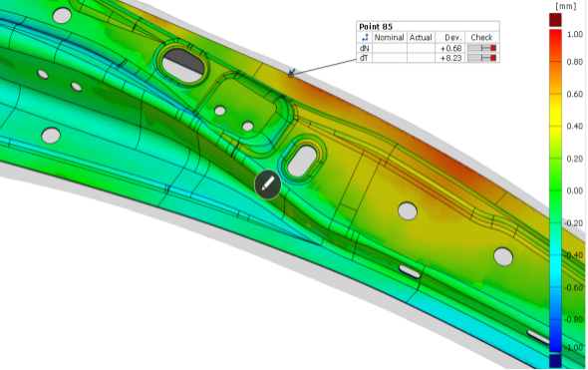The image size is (588, 370).
Task: Click the Nominal column header
Action: point(390,38)
